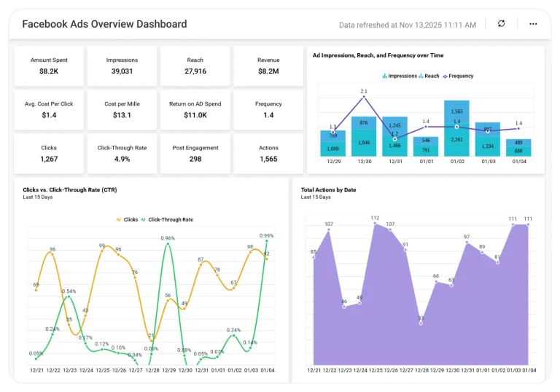Image resolution: width=560 pixels, height=392 pixels.
Task: Open the Clicks 1,267 KPI card
Action: (49, 154)
